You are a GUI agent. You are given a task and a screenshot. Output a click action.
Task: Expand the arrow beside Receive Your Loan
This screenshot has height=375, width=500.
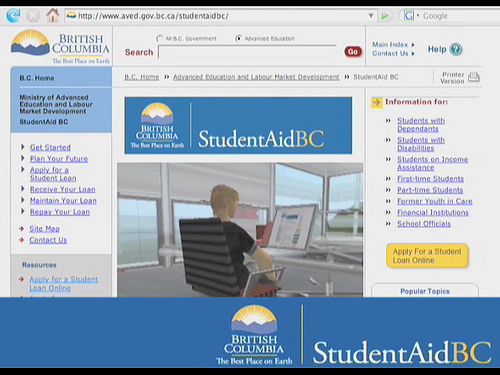(x=23, y=189)
